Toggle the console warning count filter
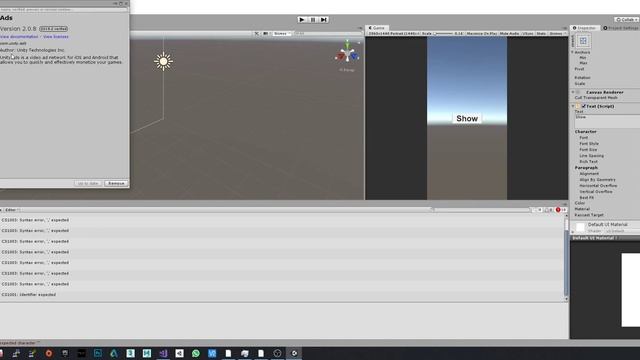 tap(549, 210)
